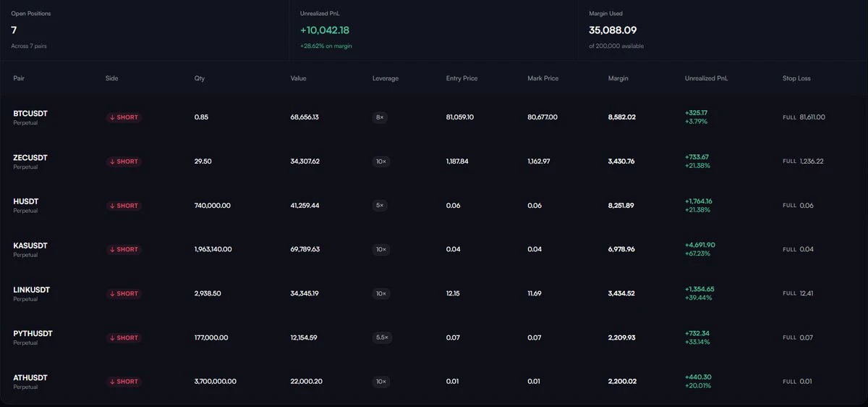Select the 10× leverage badge for ATHUSDT
The height and width of the screenshot is (407, 868).
[381, 382]
